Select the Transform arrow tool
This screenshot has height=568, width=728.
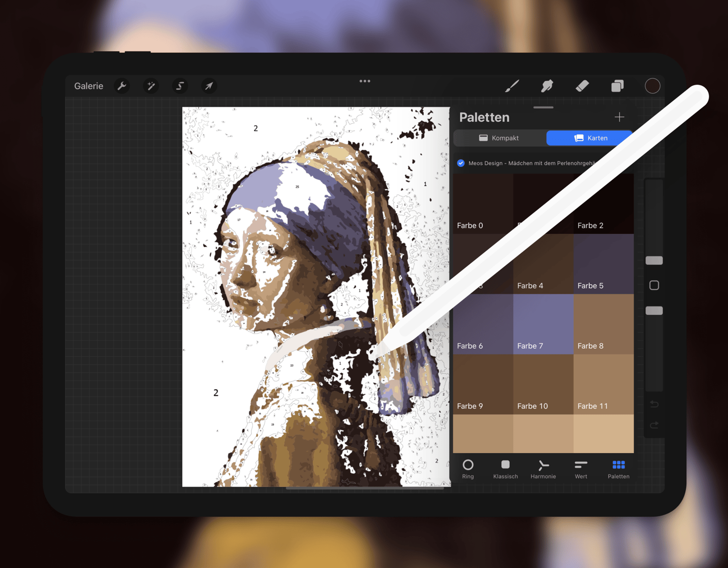[209, 86]
